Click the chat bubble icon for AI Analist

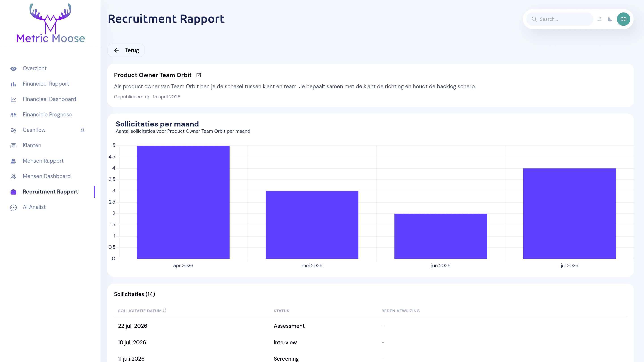(x=13, y=207)
